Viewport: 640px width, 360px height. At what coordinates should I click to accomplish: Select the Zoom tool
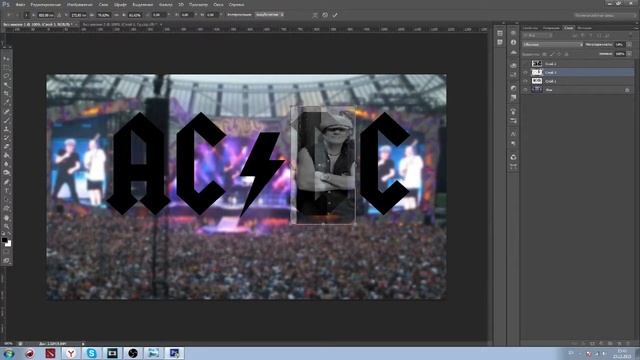(x=6, y=227)
